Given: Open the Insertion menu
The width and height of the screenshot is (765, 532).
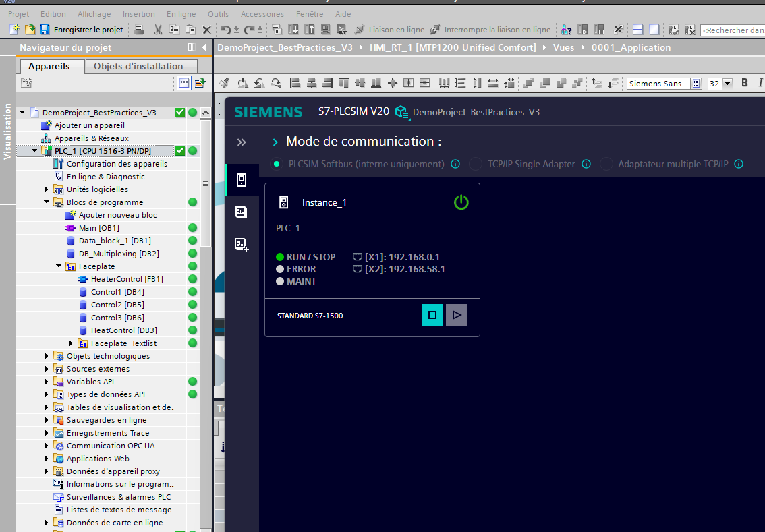Looking at the screenshot, I should 138,14.
